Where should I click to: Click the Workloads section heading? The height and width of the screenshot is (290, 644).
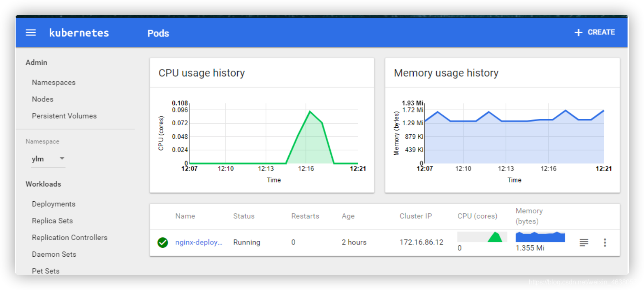pyautogui.click(x=43, y=184)
